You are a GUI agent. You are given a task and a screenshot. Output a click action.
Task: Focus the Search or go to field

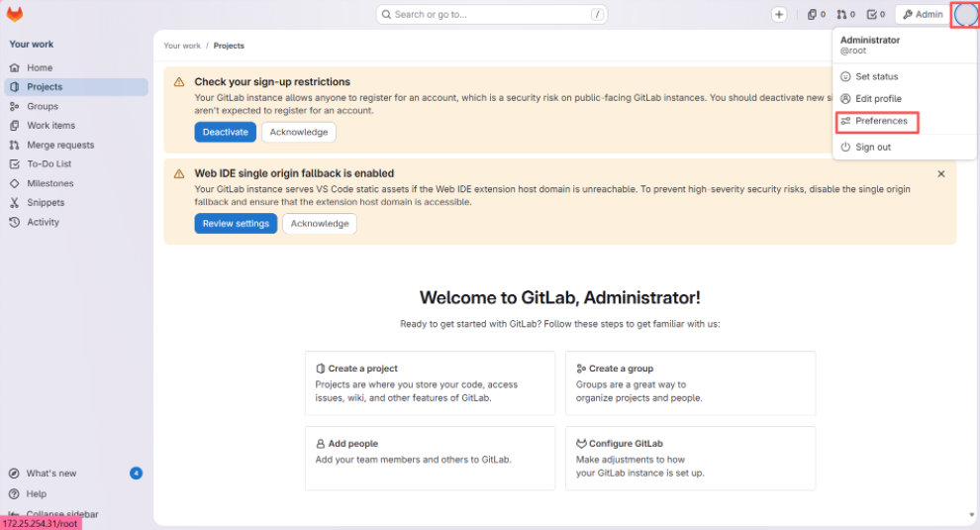point(492,15)
